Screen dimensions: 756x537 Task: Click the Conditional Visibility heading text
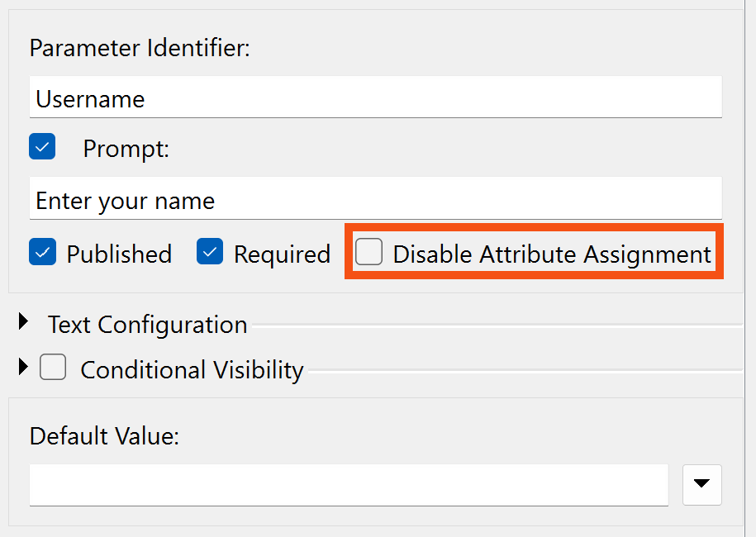pyautogui.click(x=192, y=369)
